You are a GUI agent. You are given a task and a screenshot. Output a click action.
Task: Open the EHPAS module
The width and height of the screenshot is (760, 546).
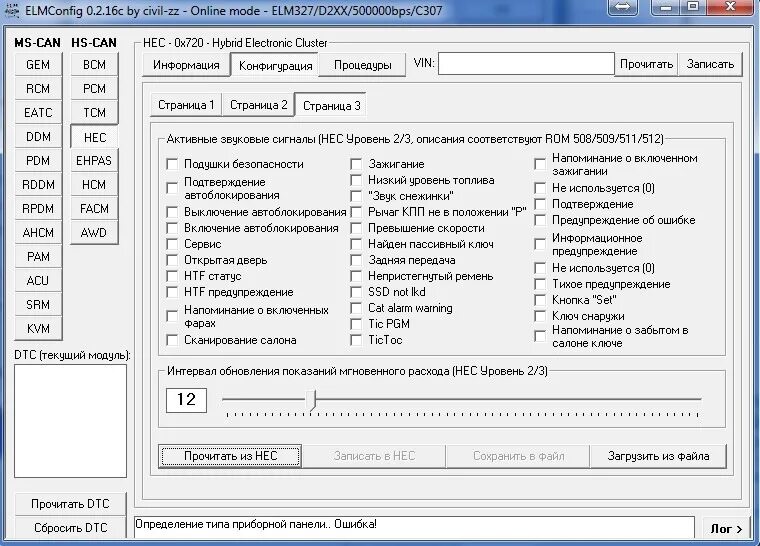[x=94, y=161]
